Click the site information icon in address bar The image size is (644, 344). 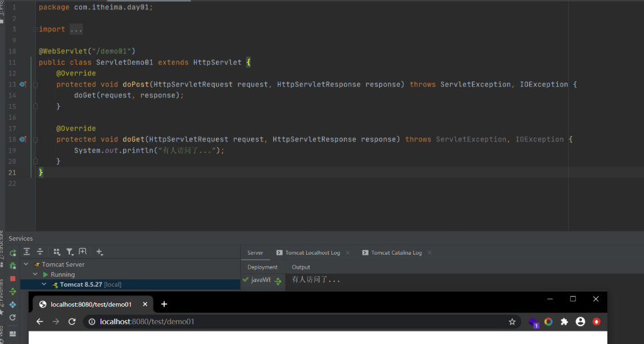[92, 322]
